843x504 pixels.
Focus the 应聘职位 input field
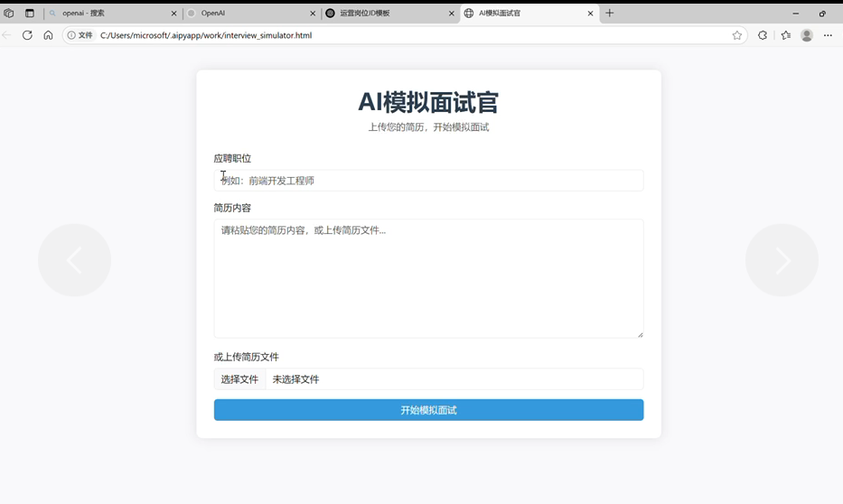point(428,181)
